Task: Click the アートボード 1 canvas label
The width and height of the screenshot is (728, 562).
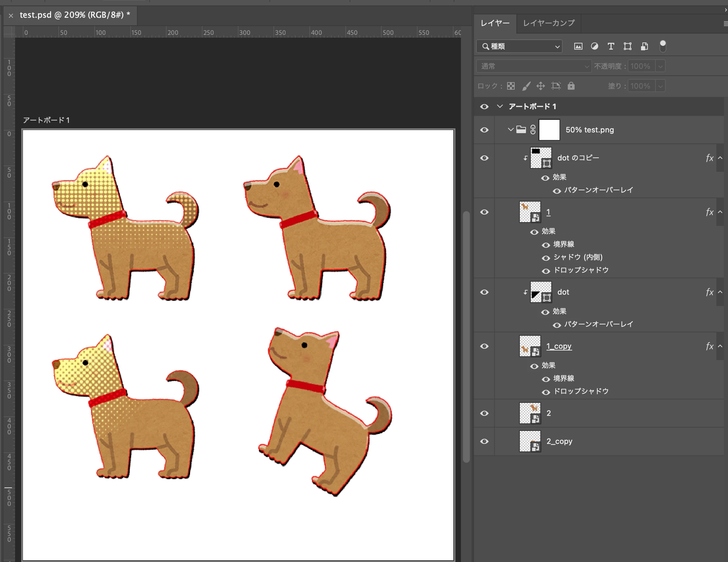Action: (46, 120)
